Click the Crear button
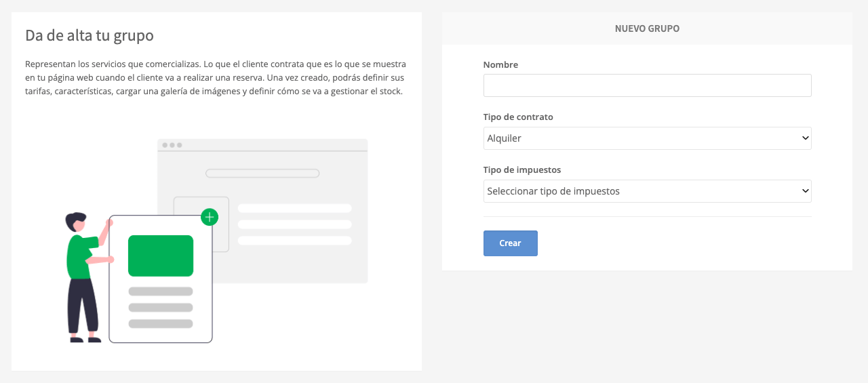This screenshot has height=383, width=868. coord(510,243)
